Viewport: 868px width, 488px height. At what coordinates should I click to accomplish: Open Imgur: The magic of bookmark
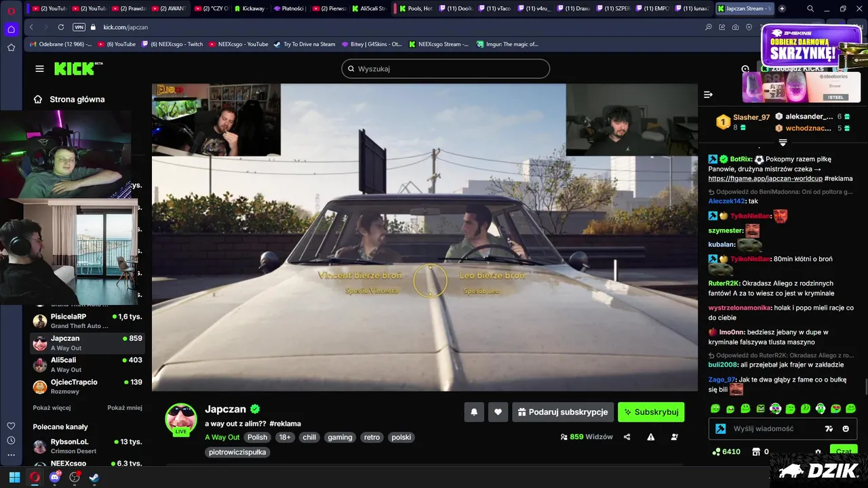pos(507,44)
